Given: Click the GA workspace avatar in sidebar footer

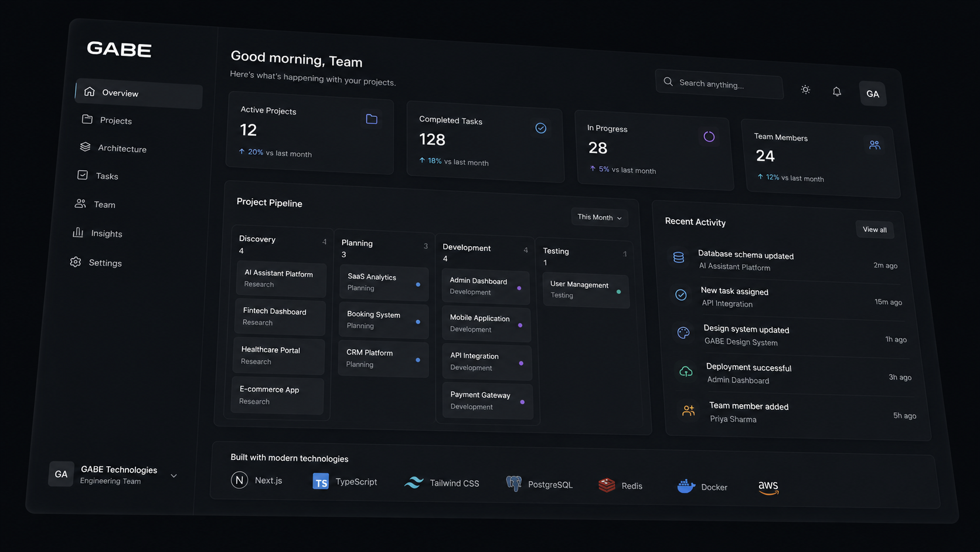Looking at the screenshot, I should [61, 474].
